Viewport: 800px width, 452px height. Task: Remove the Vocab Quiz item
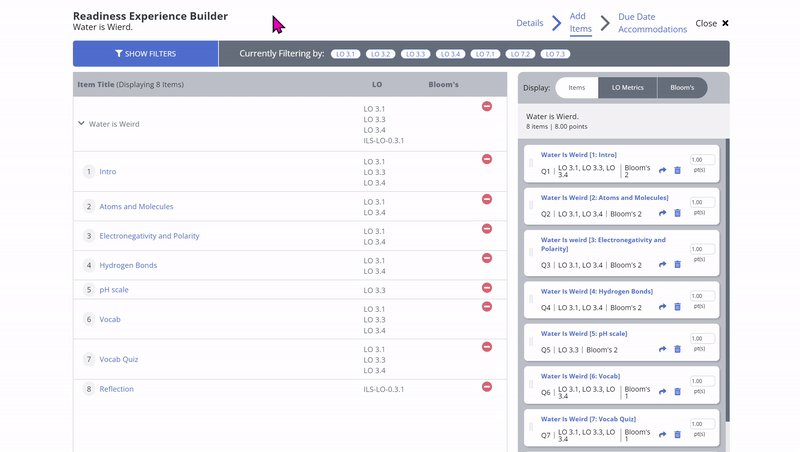tap(487, 347)
